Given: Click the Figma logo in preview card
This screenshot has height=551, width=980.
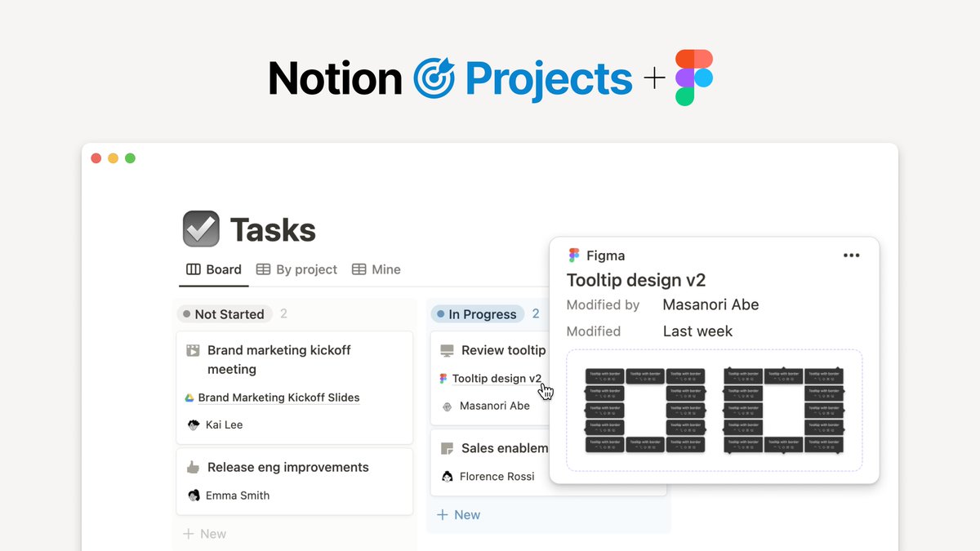Looking at the screenshot, I should [x=574, y=256].
